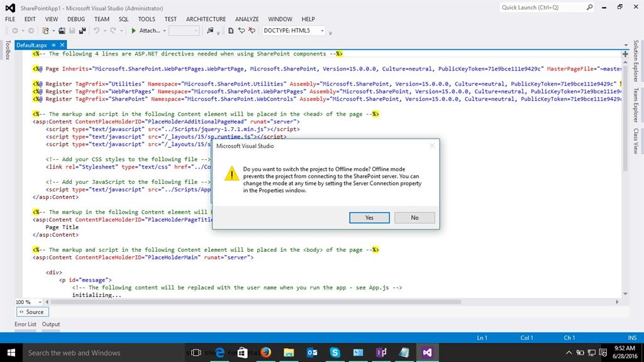
Task: Close the Default.aspx document tab
Action: (x=62, y=45)
